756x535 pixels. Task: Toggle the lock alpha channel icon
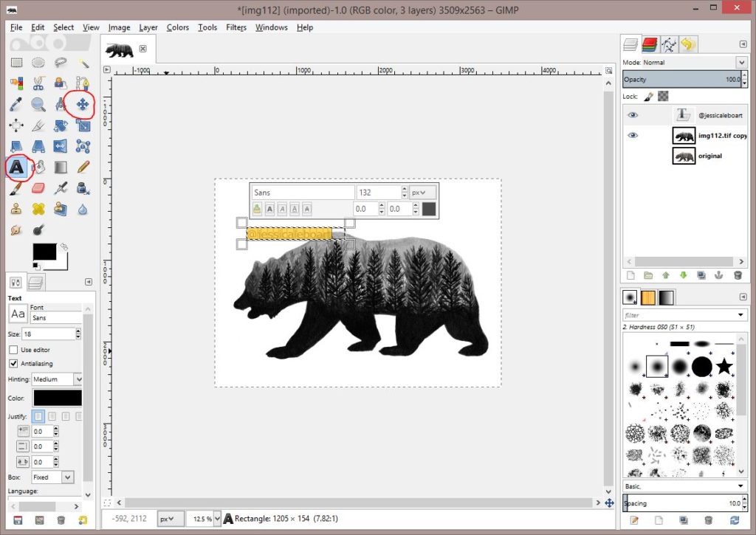point(664,97)
